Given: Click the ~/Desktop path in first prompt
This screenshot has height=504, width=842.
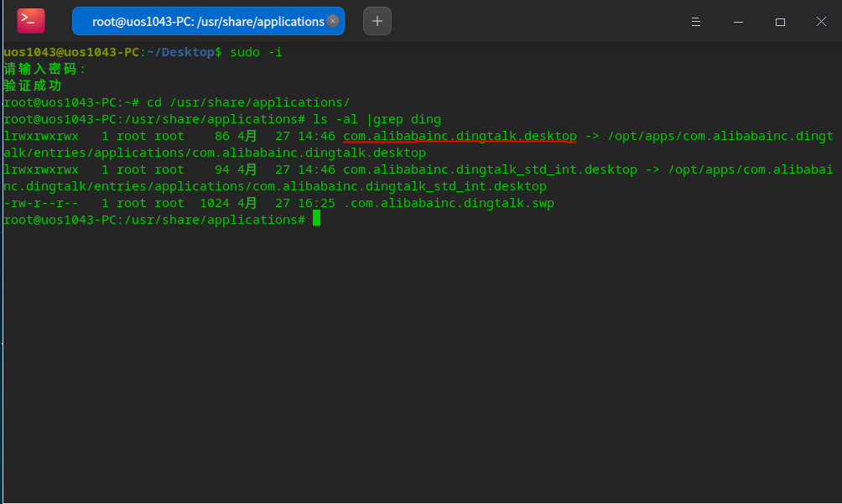Looking at the screenshot, I should click(x=180, y=52).
